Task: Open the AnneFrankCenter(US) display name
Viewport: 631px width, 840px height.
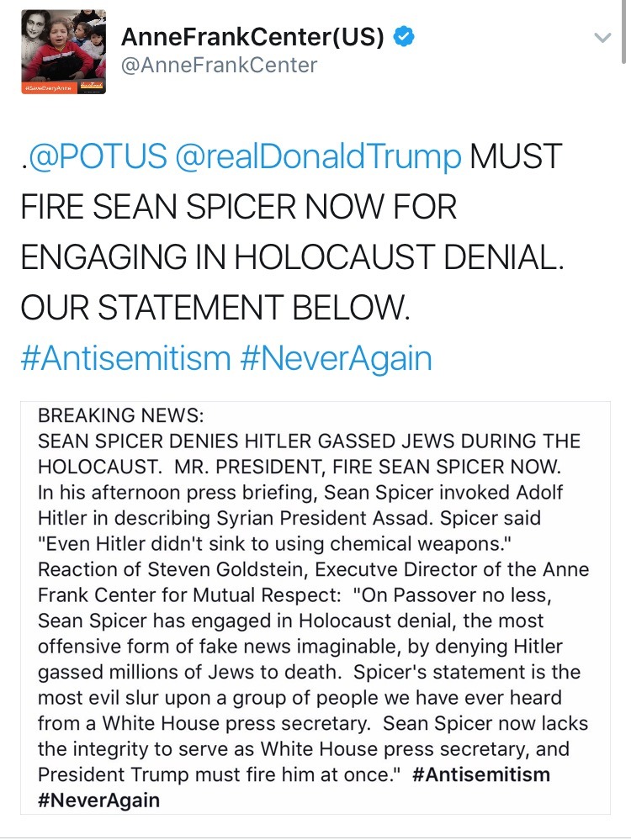Action: (x=253, y=37)
